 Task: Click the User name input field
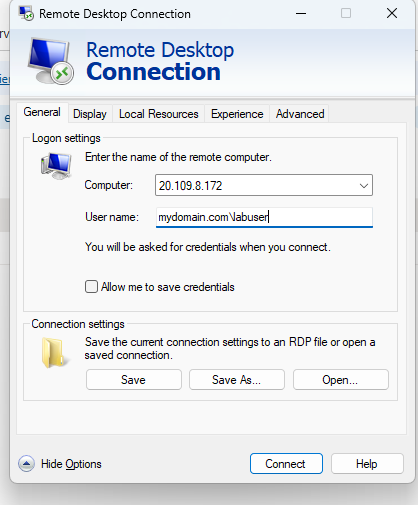coord(264,217)
